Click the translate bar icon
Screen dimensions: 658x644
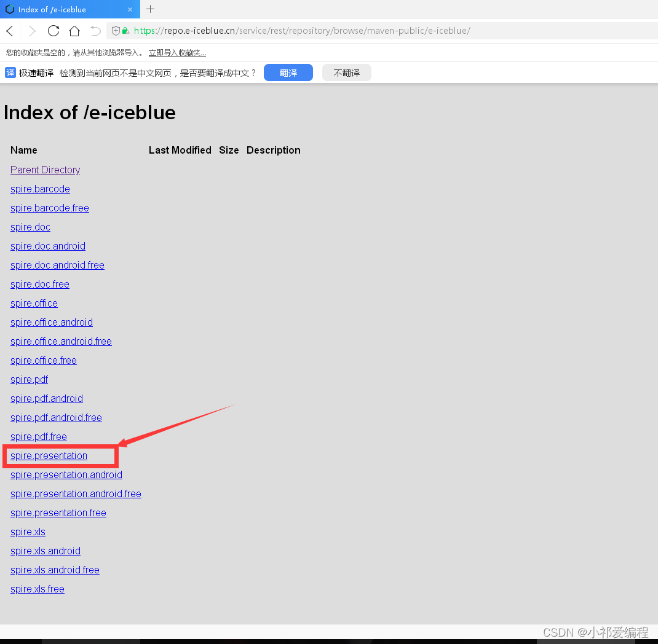pyautogui.click(x=10, y=73)
